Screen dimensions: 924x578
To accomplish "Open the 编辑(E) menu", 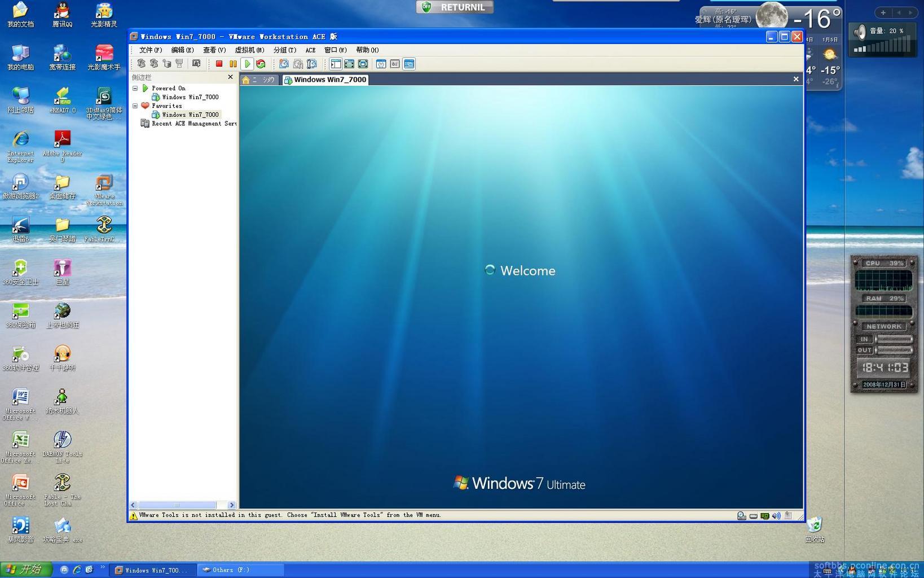I will 182,50.
